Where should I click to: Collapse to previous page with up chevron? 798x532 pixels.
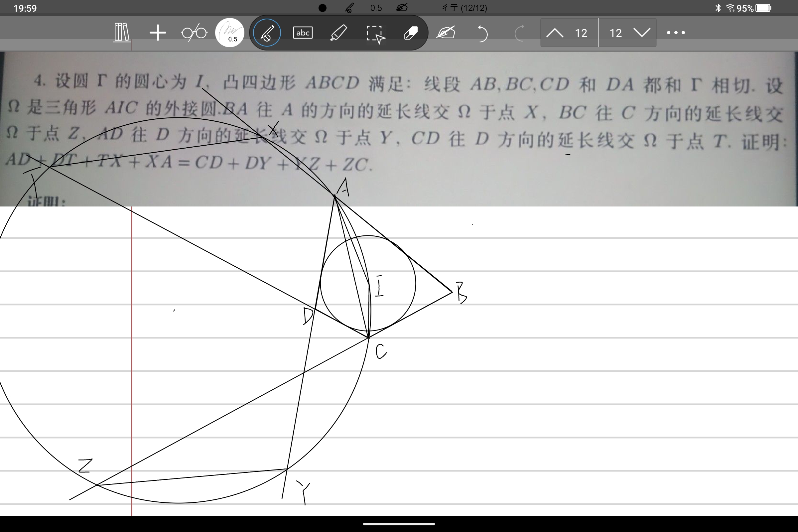coord(555,33)
